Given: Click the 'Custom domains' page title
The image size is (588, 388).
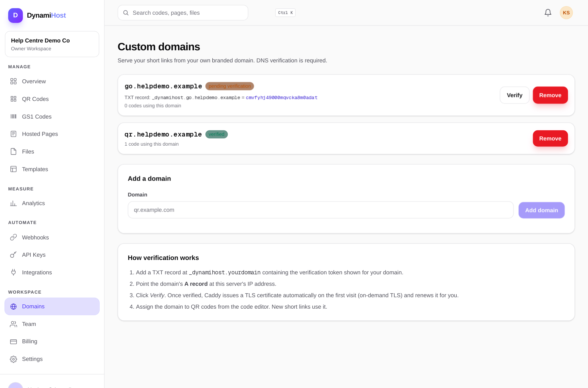Looking at the screenshot, I should point(159,47).
